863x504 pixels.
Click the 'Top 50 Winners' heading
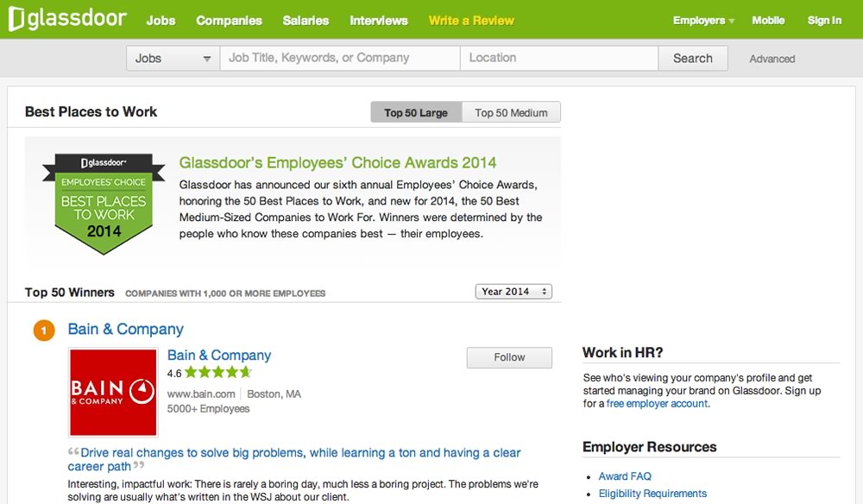(x=69, y=293)
